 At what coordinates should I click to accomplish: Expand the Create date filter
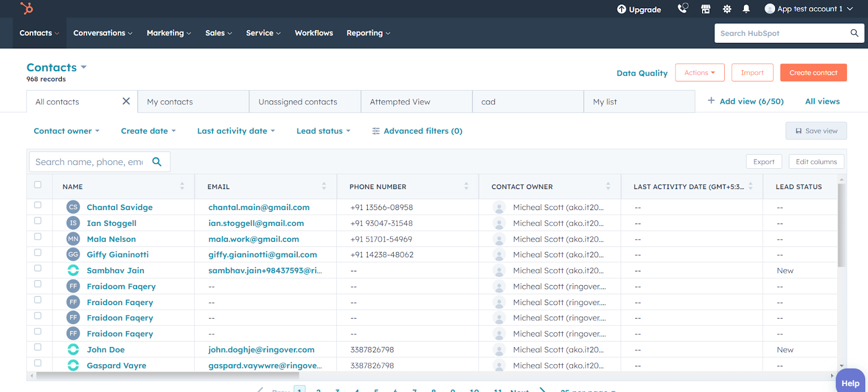[149, 131]
